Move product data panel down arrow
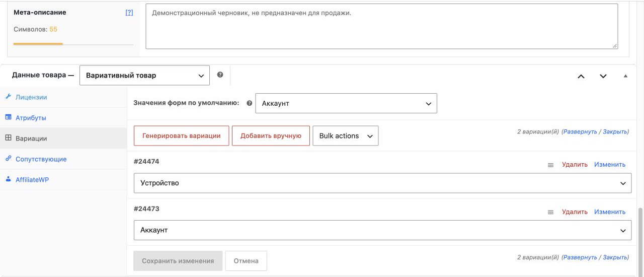The image size is (644, 277). coord(603,76)
